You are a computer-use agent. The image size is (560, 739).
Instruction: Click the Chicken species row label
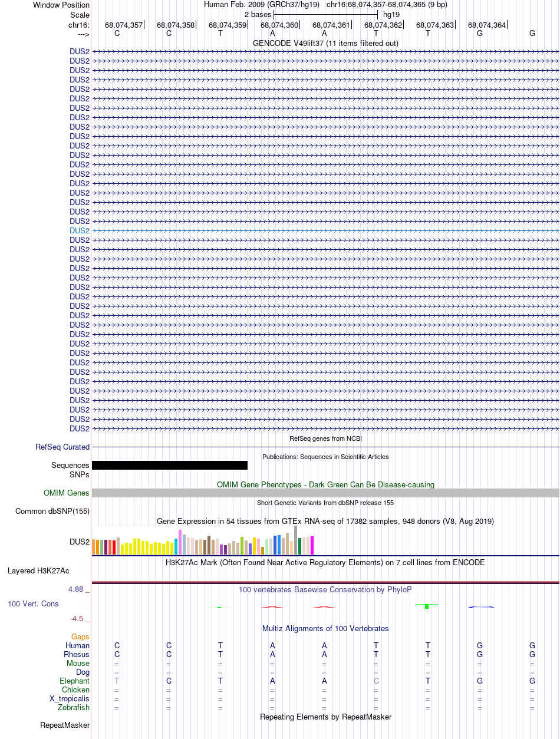click(76, 689)
